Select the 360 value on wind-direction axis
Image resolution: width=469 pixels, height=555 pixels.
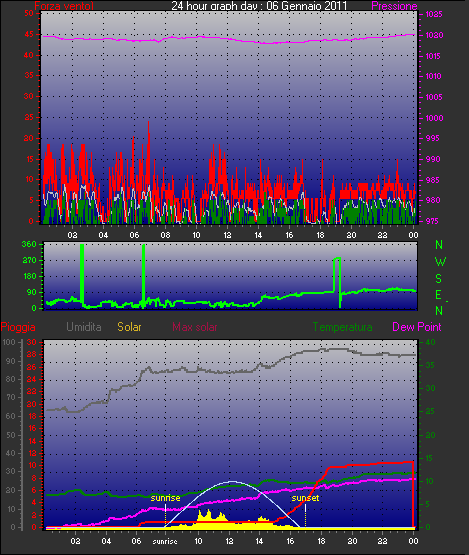click(x=29, y=244)
